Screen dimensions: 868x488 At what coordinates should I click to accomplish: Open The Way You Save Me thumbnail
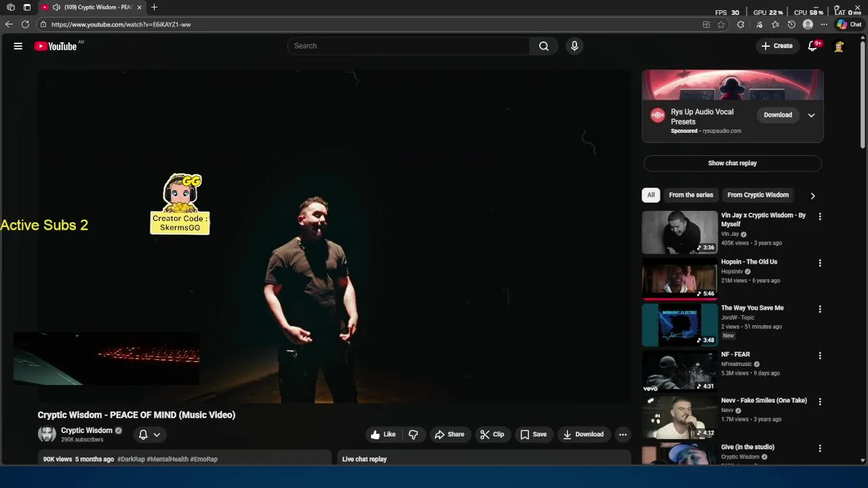679,325
